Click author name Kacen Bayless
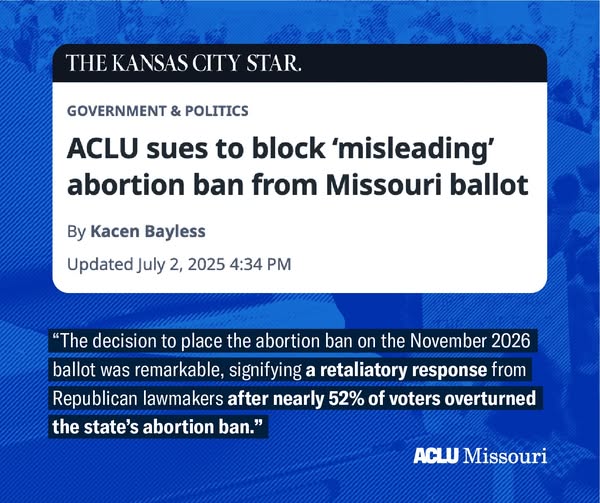600x503 pixels. tap(148, 231)
